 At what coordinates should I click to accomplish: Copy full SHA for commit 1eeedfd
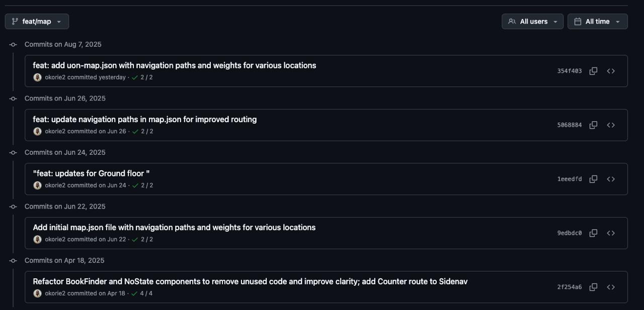[593, 179]
